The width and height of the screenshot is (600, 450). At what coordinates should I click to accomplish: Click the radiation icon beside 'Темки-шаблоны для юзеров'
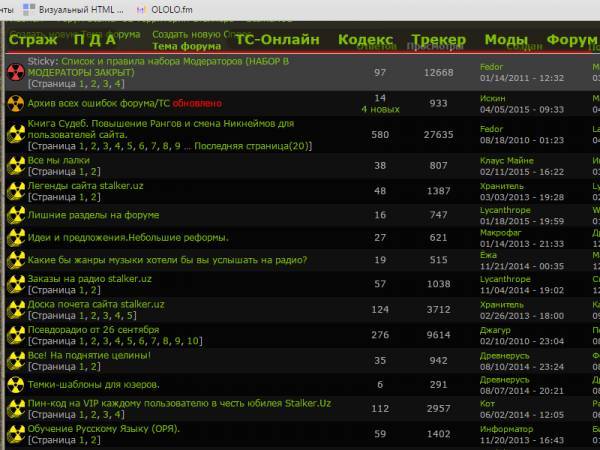click(15, 384)
